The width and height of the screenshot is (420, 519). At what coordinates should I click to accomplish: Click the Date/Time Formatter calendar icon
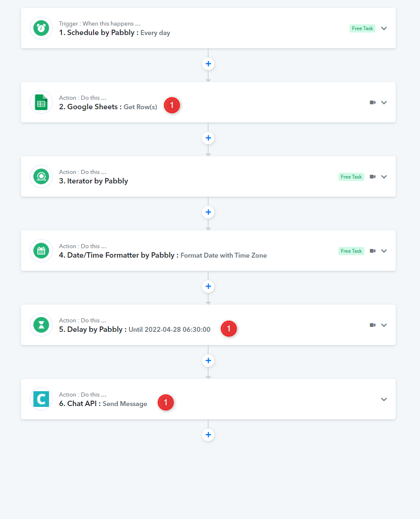point(41,251)
